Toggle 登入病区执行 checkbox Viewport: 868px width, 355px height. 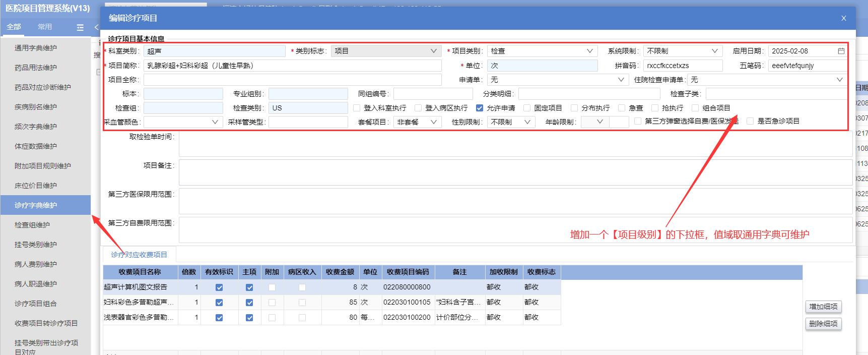click(x=418, y=108)
